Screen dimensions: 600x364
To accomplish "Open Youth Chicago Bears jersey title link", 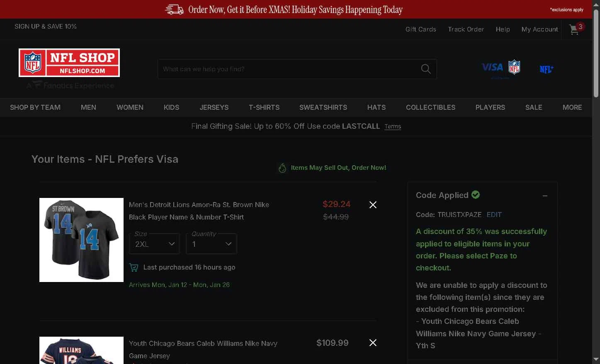I will pos(203,350).
